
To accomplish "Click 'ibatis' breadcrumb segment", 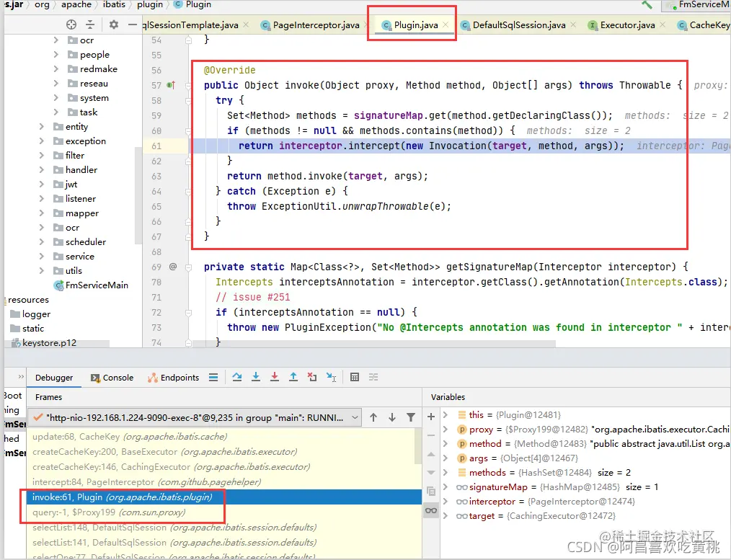I will coord(114,4).
